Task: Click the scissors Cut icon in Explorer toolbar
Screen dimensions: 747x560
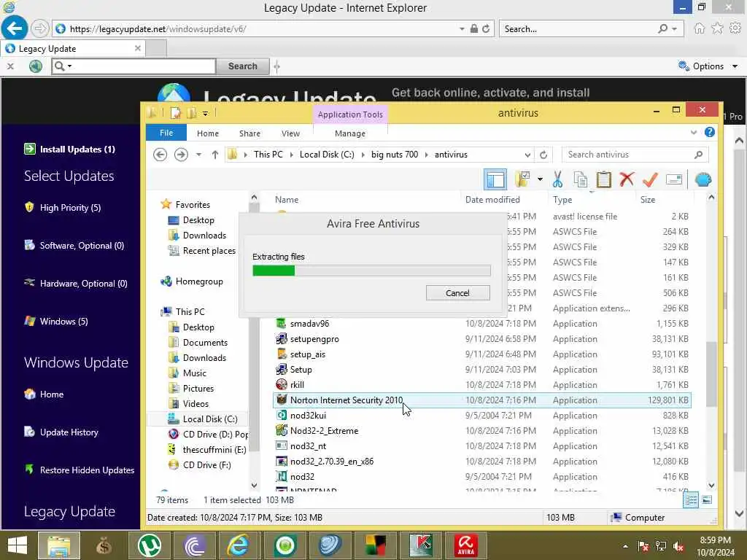Action: 557,179
